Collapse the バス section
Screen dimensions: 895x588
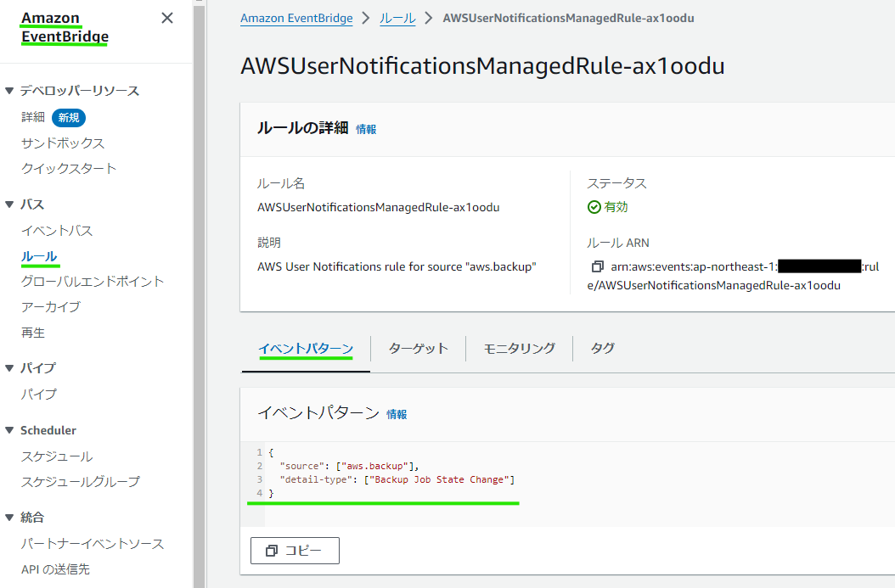(x=10, y=204)
